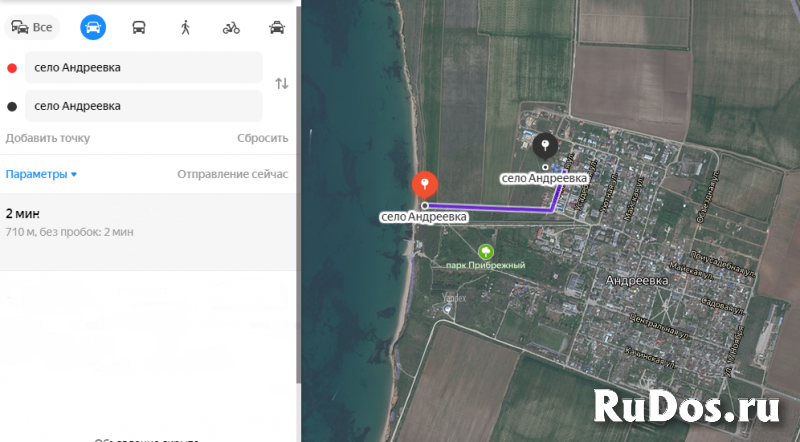The image size is (800, 442).
Task: Select the bicycle route mode
Action: [x=231, y=28]
